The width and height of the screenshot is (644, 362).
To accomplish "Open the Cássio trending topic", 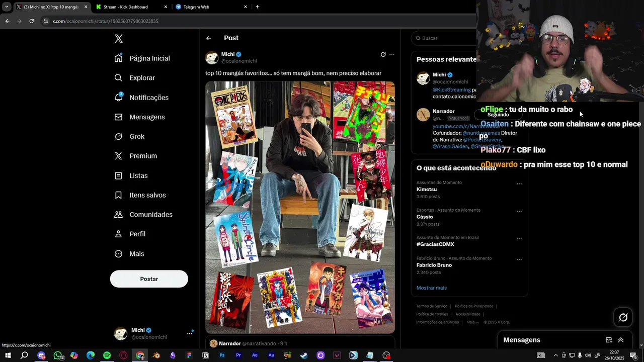I will (x=425, y=217).
